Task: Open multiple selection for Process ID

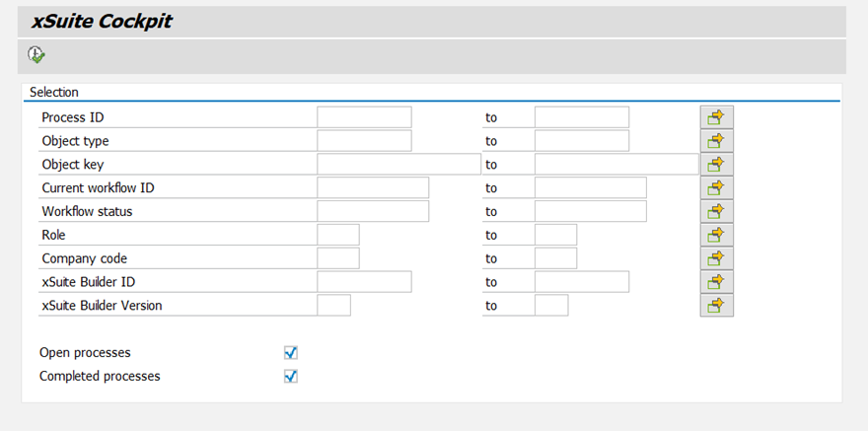Action: (x=716, y=117)
